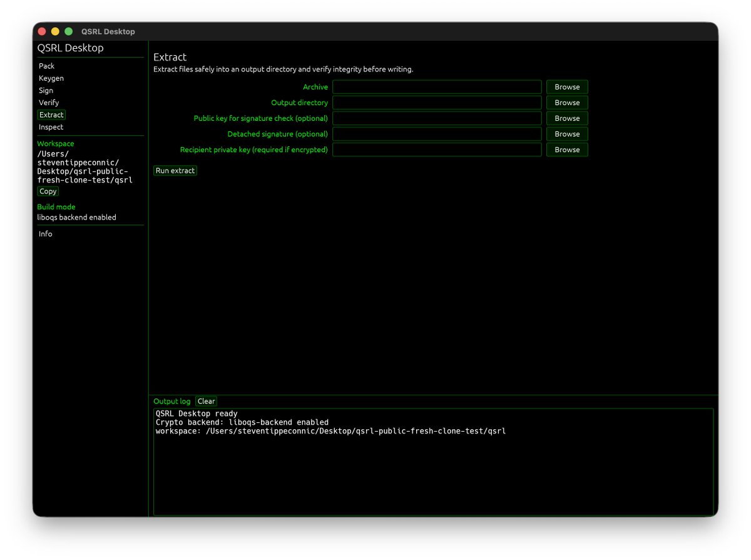The height and width of the screenshot is (560, 751).
Task: Browse for the Output directory
Action: pos(567,103)
